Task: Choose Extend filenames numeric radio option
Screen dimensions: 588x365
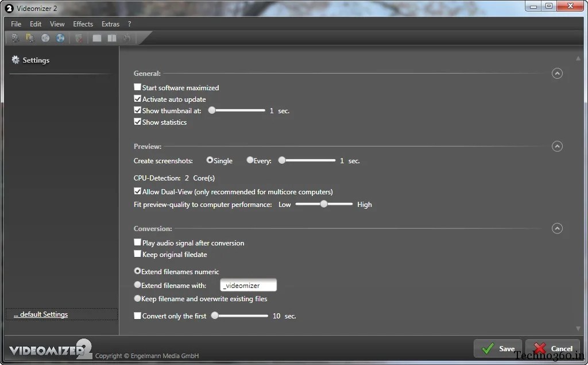Action: coord(137,271)
